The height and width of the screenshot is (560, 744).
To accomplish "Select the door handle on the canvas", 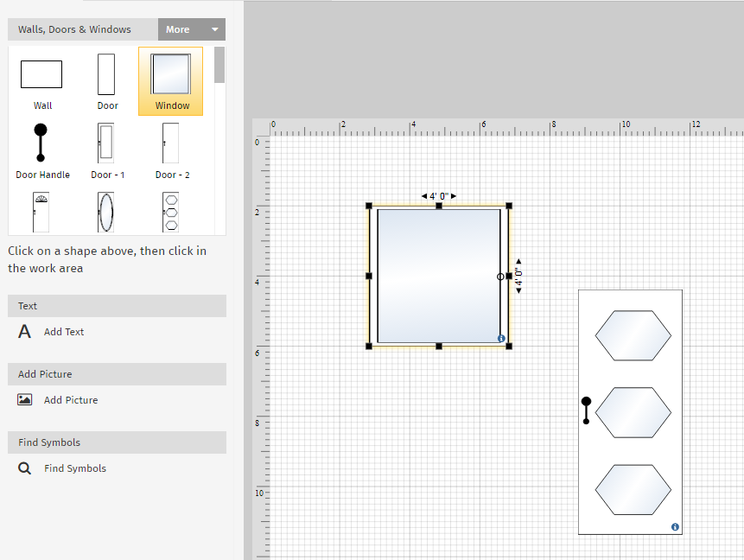I will (586, 410).
